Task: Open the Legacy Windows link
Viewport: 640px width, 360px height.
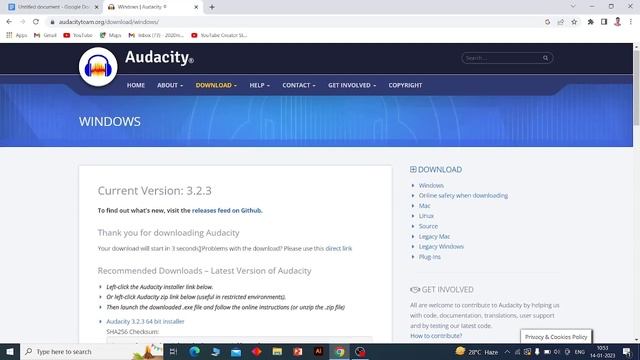Action: pos(441,247)
